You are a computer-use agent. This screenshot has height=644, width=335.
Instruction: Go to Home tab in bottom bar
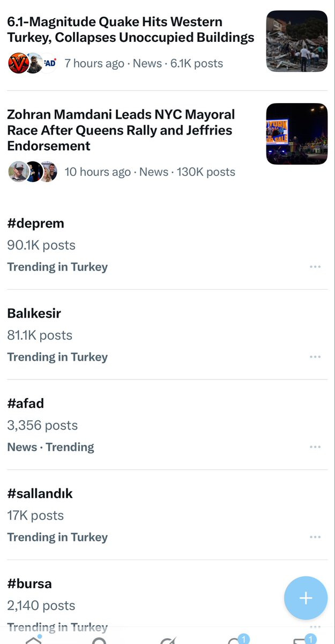pos(33,639)
